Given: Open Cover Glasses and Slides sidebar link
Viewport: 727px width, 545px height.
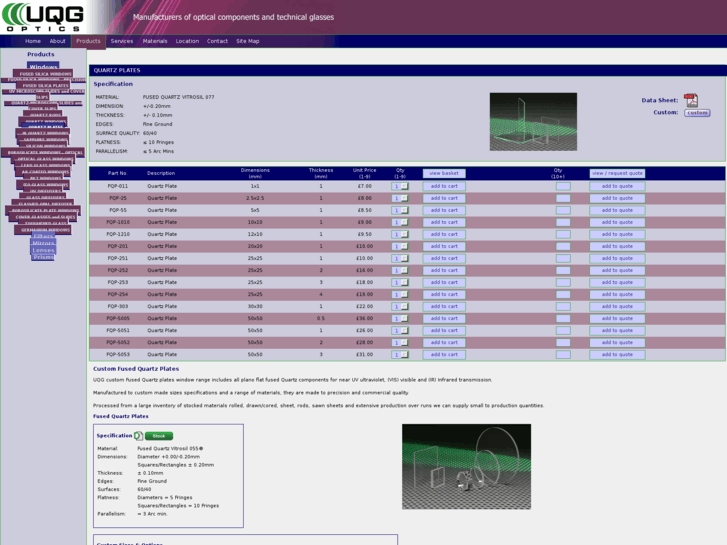Looking at the screenshot, I should pyautogui.click(x=45, y=217).
